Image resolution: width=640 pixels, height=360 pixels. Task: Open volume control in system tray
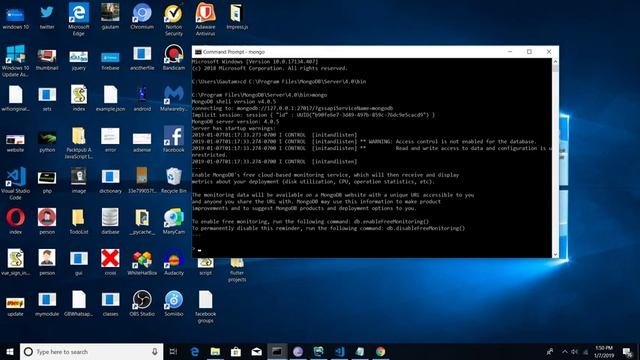575,351
